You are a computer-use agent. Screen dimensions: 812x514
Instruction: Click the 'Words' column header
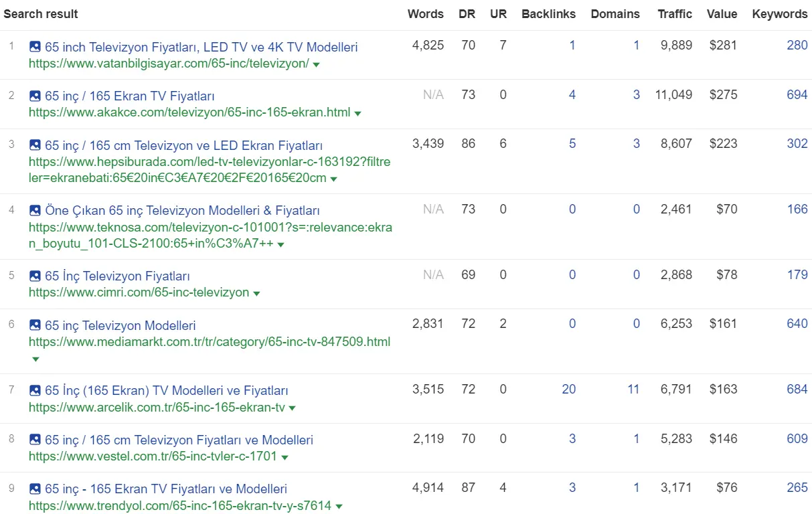(x=426, y=14)
